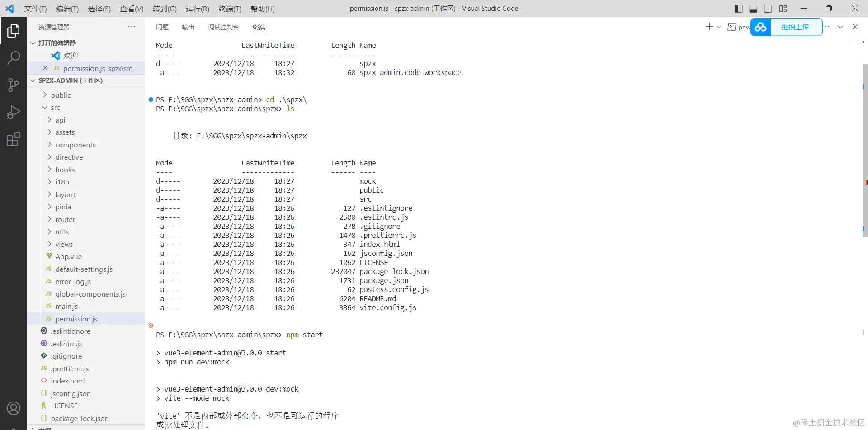
Task: Open the 转到(G) menu
Action: 165,9
